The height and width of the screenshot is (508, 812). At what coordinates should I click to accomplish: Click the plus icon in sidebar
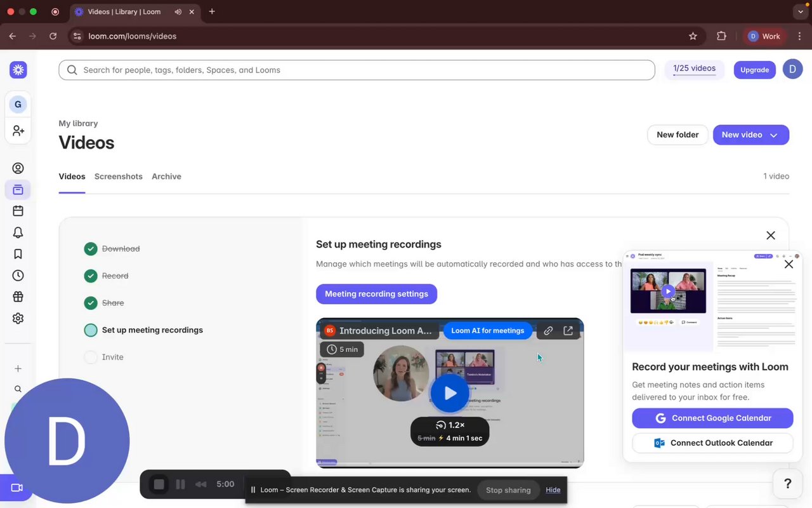[x=18, y=368]
